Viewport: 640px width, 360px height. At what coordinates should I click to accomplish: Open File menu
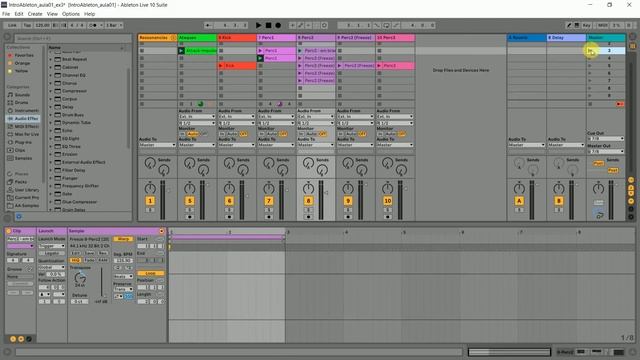click(x=6, y=14)
